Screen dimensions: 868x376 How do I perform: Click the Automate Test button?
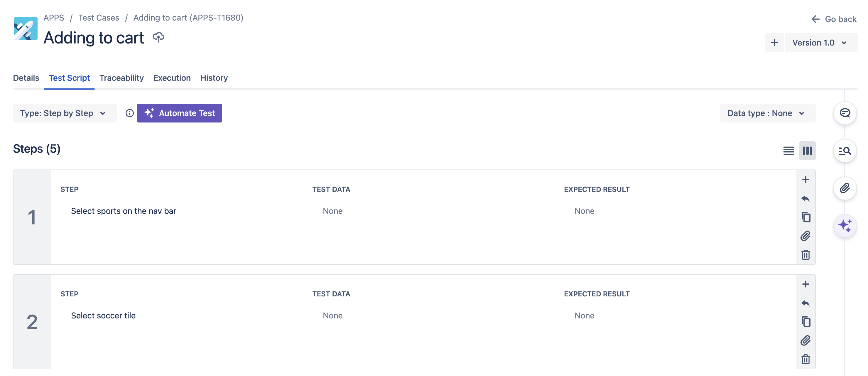pos(179,113)
